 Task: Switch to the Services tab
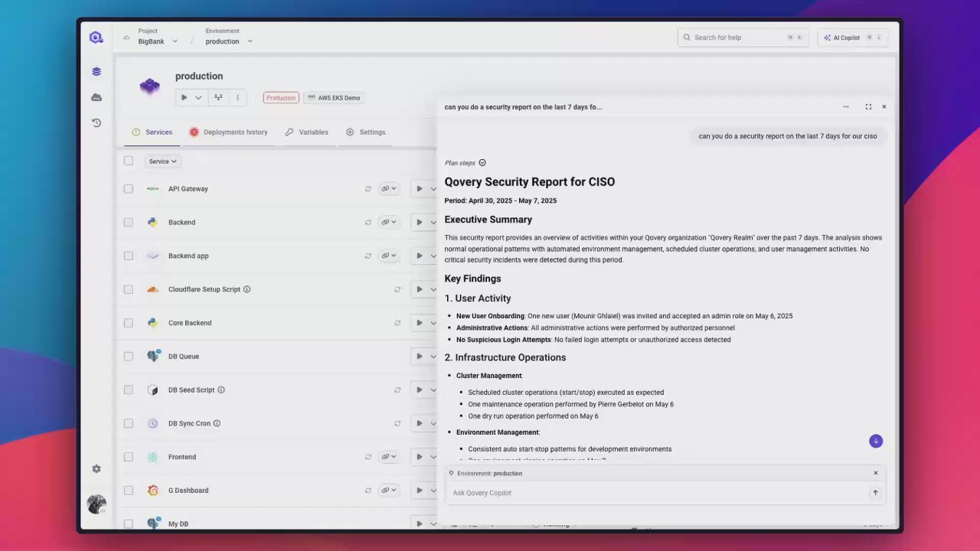[152, 132]
